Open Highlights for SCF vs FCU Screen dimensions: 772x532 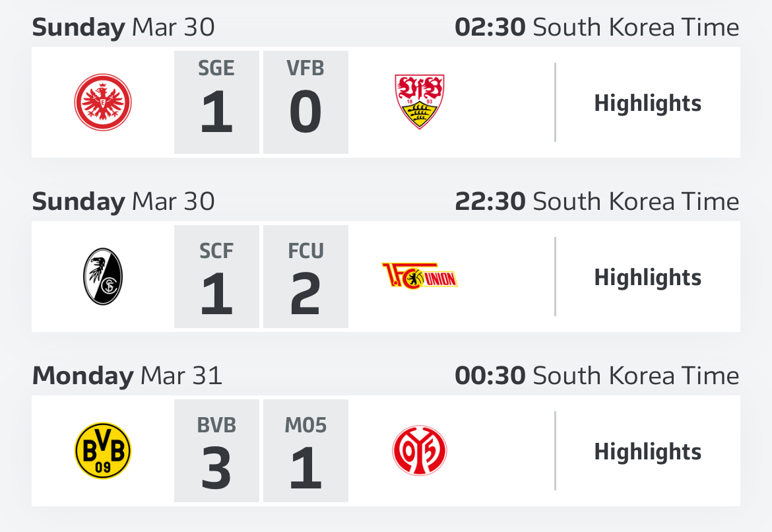point(648,277)
